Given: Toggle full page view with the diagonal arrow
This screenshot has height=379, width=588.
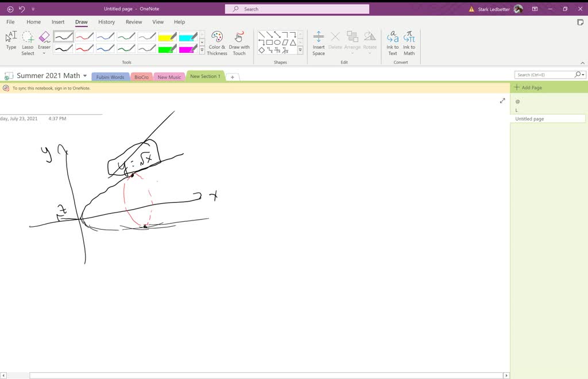Looking at the screenshot, I should (x=502, y=100).
